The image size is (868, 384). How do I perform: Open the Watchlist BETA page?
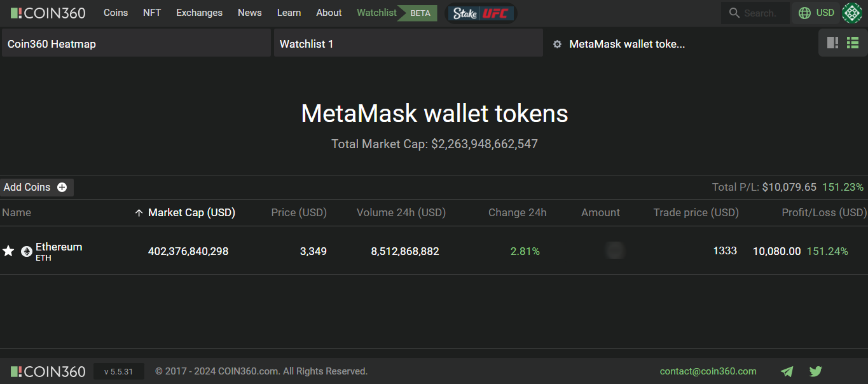point(397,13)
